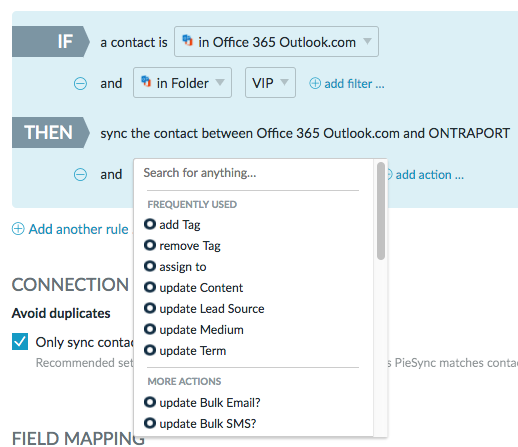Screen dimensions: 518x447
Task: Open the 'in Folder' filter dropdown
Action: pyautogui.click(x=182, y=83)
